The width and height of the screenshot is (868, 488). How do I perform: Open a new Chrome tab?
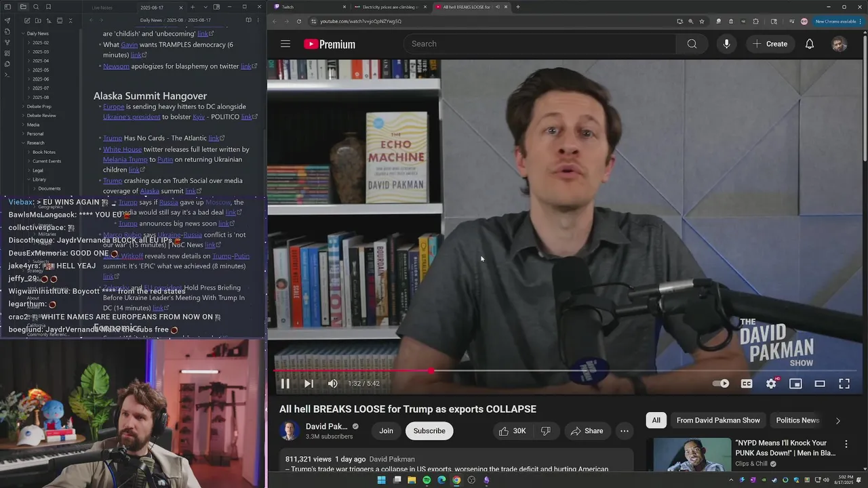tap(518, 7)
